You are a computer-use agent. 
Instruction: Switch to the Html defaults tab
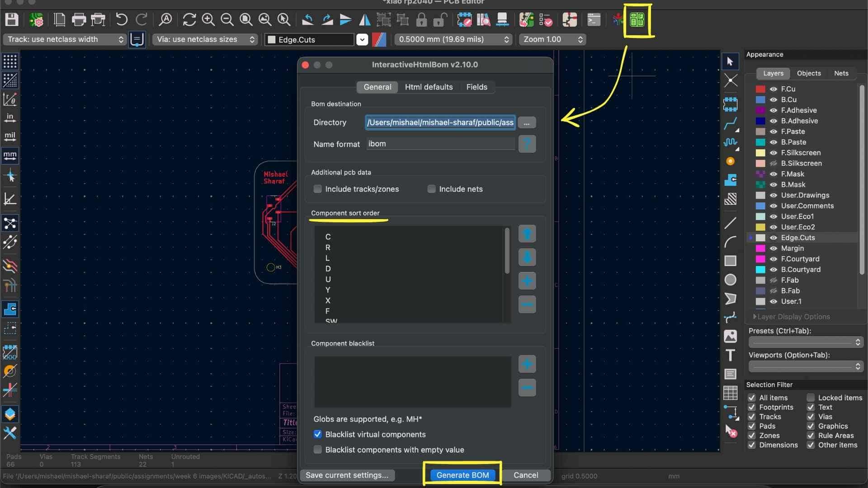[x=429, y=87]
